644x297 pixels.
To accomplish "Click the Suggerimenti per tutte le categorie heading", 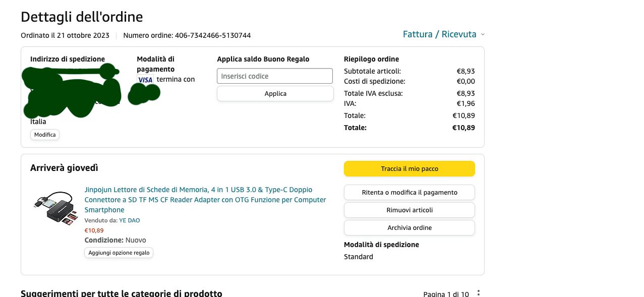I will pyautogui.click(x=121, y=293).
